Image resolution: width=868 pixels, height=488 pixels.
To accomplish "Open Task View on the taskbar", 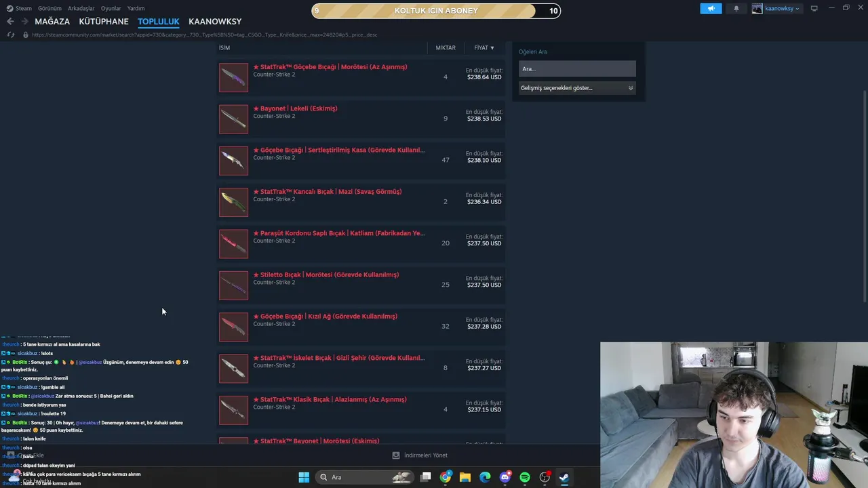I will pyautogui.click(x=426, y=477).
